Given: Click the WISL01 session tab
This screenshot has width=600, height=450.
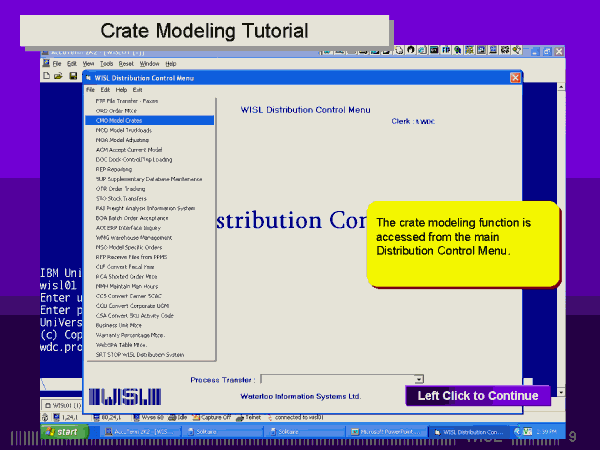Looking at the screenshot, I should (x=56, y=405).
